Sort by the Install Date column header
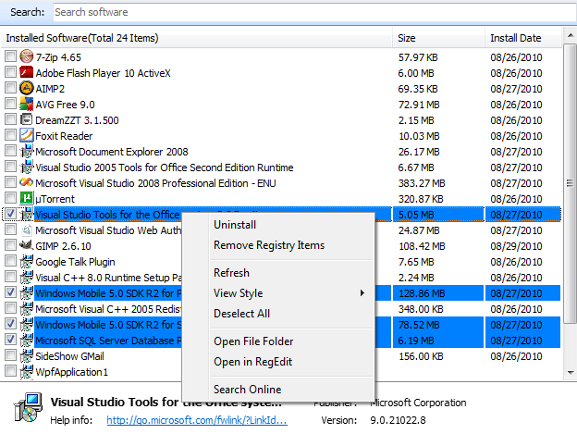 pos(523,38)
